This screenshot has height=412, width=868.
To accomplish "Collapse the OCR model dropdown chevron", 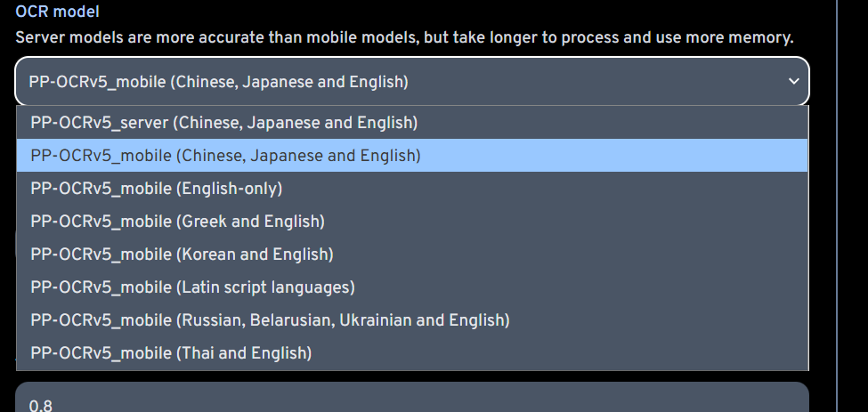I will [794, 82].
